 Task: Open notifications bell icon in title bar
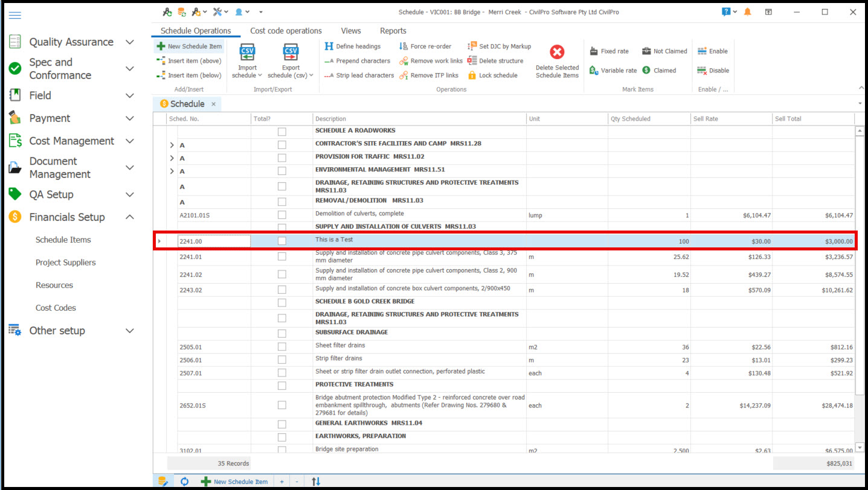[748, 12]
